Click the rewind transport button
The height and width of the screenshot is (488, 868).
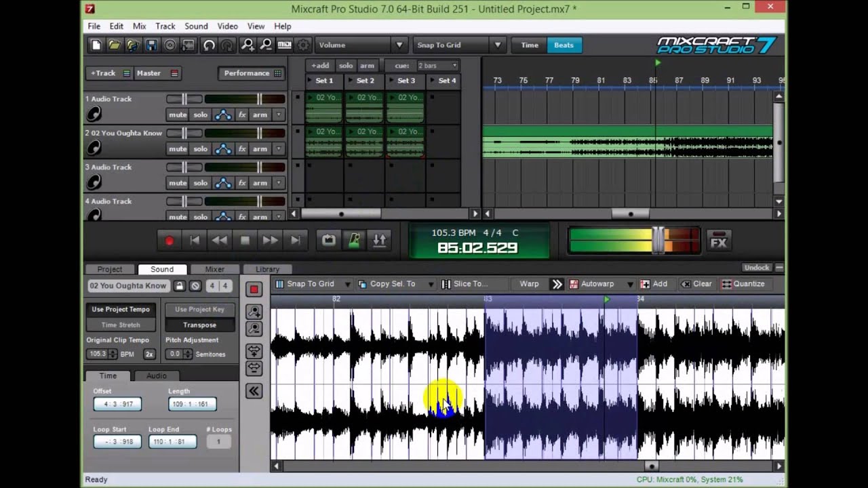(x=220, y=241)
